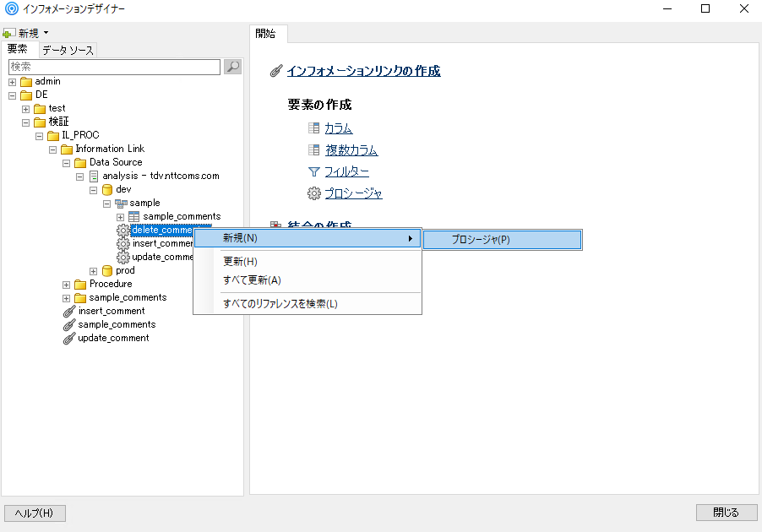Expand the test folder node
762x532 pixels.
click(25, 109)
